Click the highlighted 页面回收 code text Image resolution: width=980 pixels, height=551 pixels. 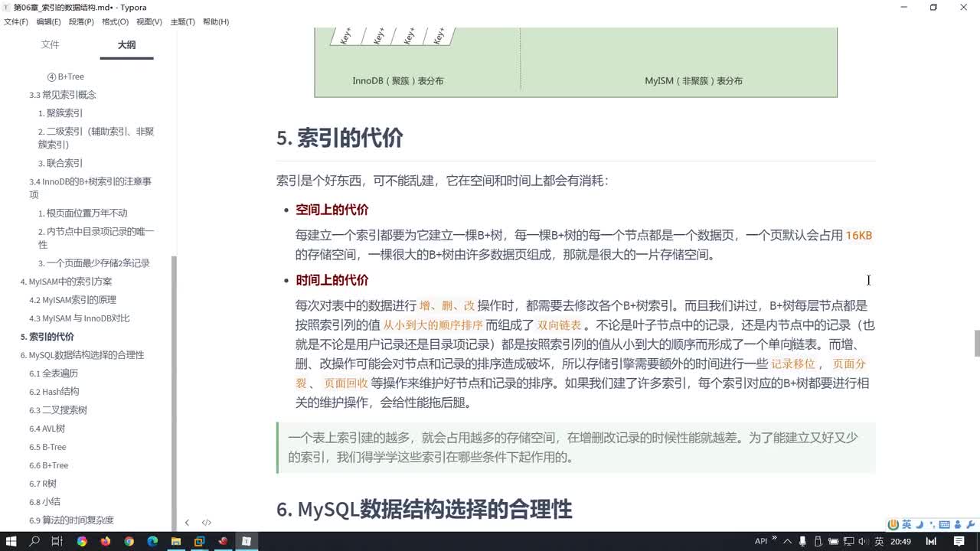[346, 383]
